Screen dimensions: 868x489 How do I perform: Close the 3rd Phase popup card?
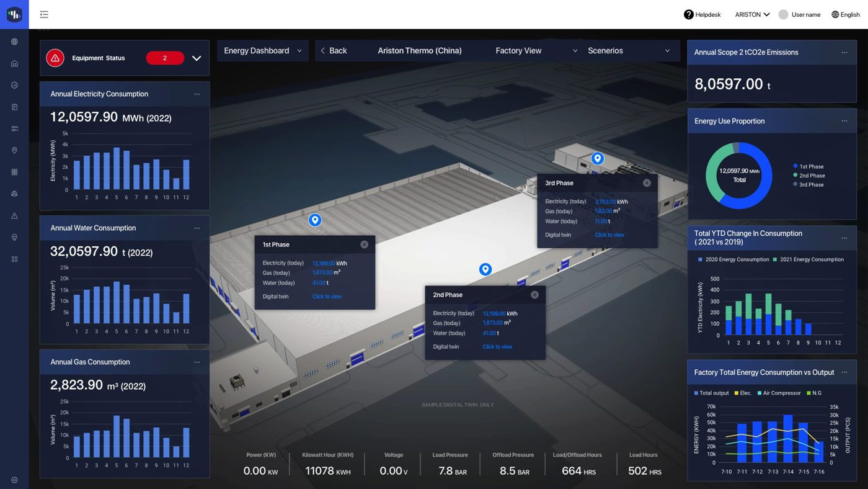pos(647,183)
